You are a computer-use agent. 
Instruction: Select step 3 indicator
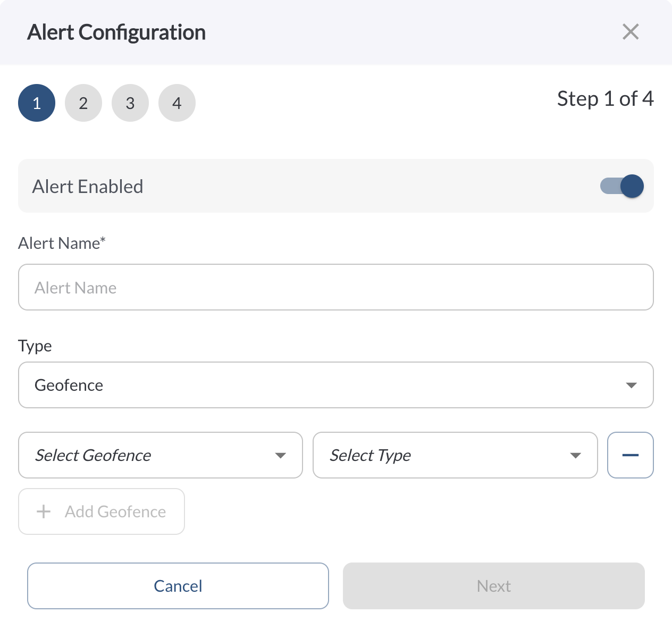tap(130, 103)
